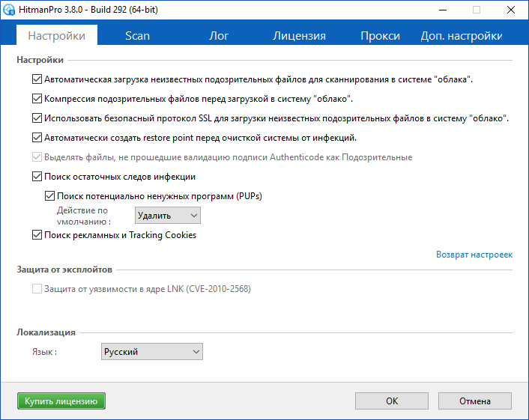Viewport: 529px width, 420px height.
Task: Toggle search for residual infection traces
Action: (x=37, y=177)
